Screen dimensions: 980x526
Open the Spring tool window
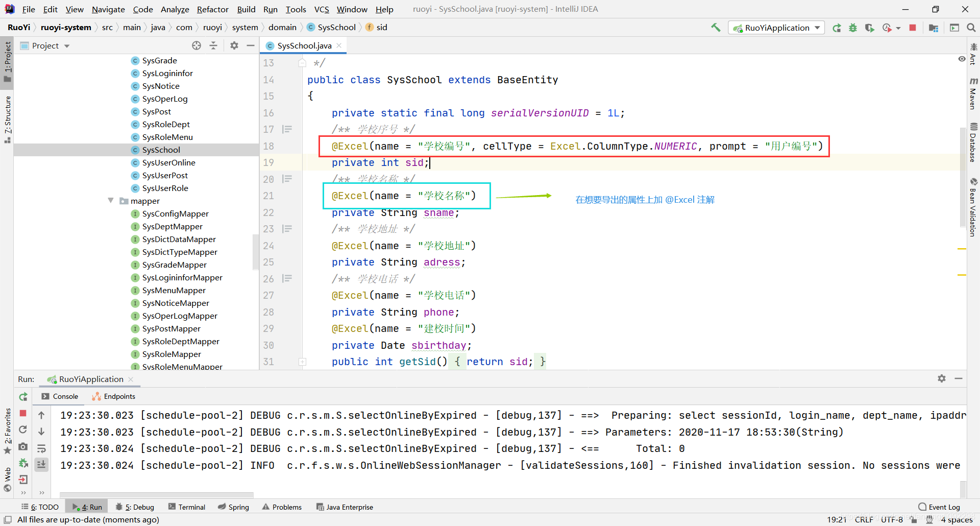234,507
